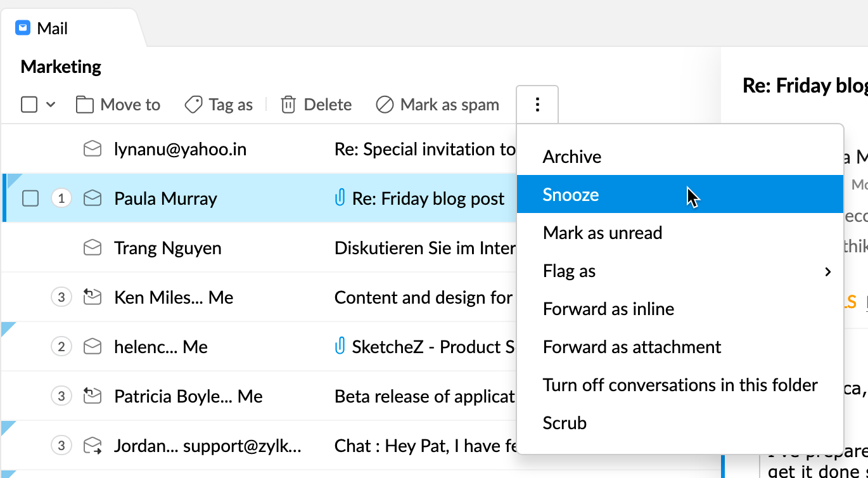Viewport: 868px width, 478px height.
Task: Choose Scrub from the menu
Action: pos(680,423)
